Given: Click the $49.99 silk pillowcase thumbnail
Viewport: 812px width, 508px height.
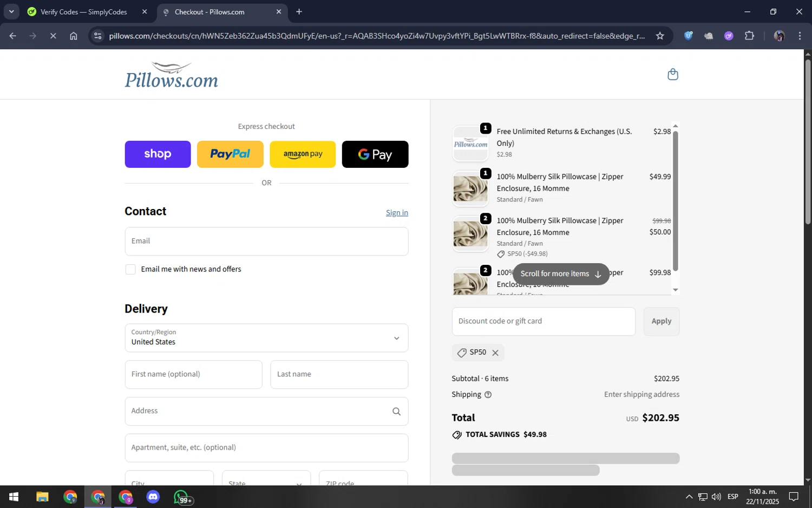Looking at the screenshot, I should [x=470, y=188].
